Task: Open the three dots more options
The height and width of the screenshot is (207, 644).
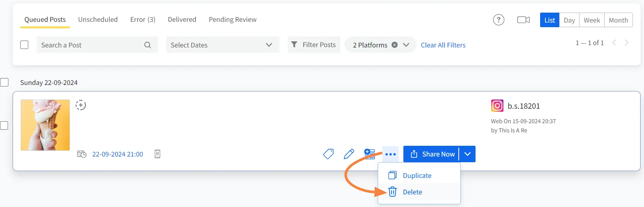Action: click(x=390, y=154)
